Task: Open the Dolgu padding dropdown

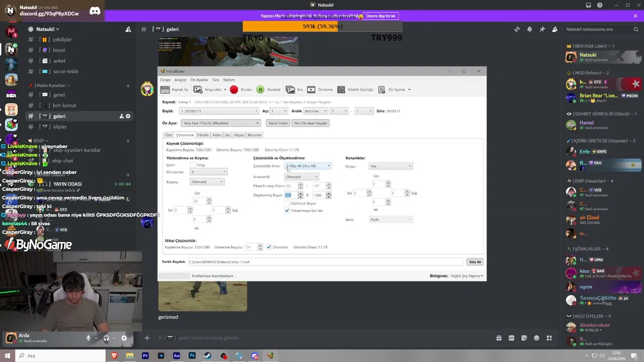Action: (390, 166)
